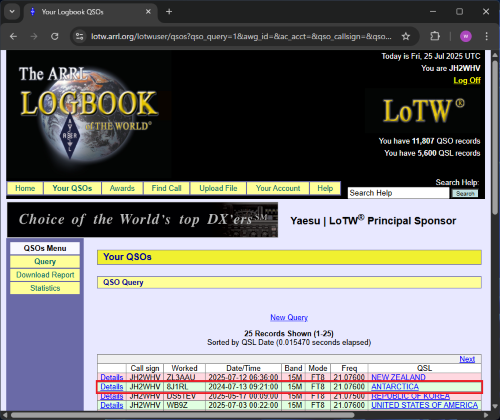Open the Your Account menu item
This screenshot has height=420, width=500.
click(278, 188)
